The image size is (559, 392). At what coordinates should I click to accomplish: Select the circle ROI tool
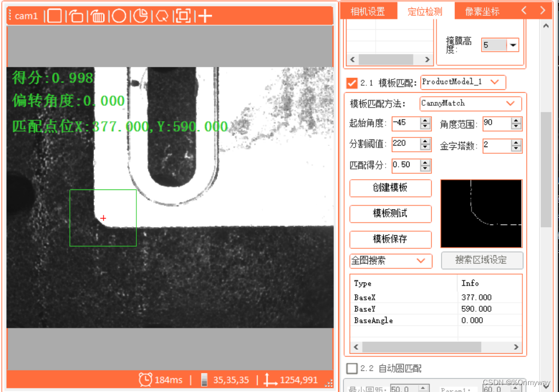coord(119,15)
